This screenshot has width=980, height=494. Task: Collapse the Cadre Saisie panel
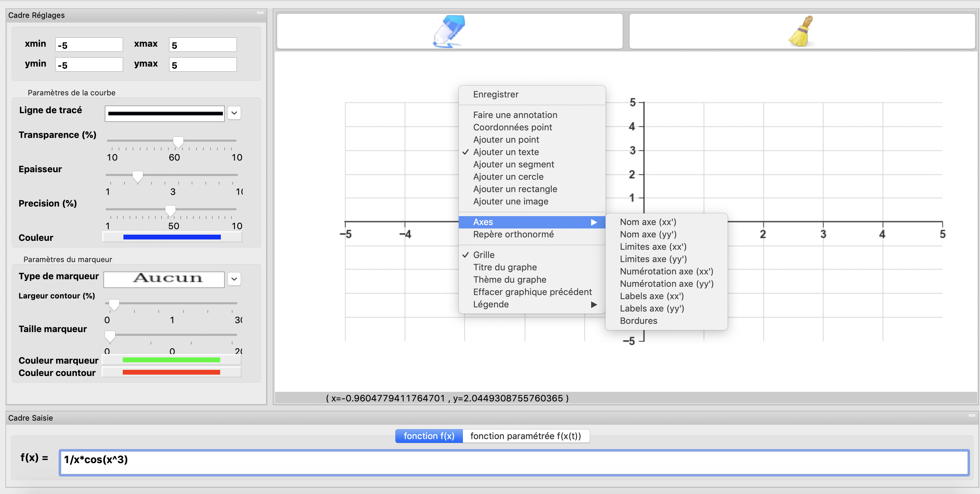(972, 415)
